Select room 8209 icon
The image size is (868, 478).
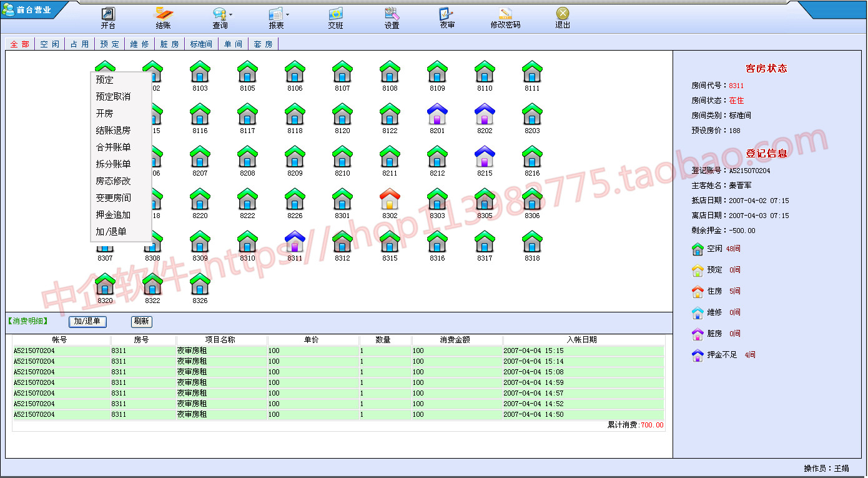[x=295, y=156]
